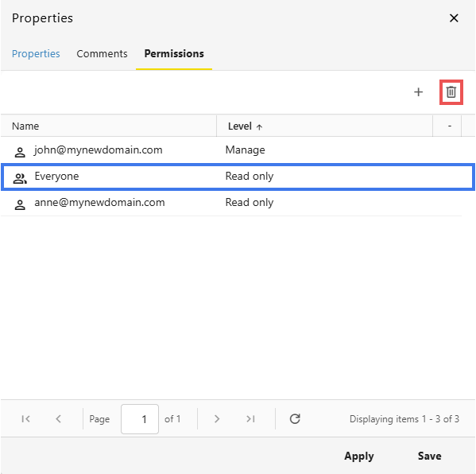Select the Everyone row
476x474 pixels.
[238, 177]
